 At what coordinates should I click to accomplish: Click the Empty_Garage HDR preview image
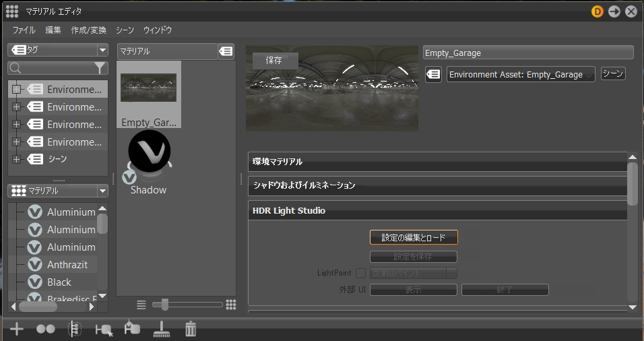332,88
